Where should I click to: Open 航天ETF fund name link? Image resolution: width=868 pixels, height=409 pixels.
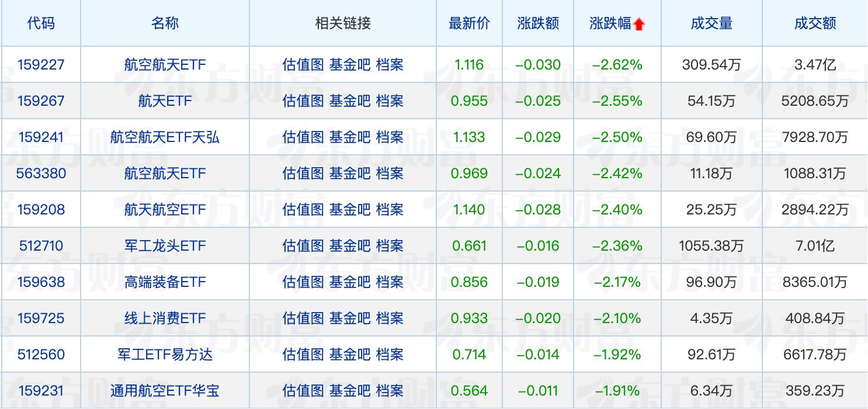pyautogui.click(x=165, y=101)
